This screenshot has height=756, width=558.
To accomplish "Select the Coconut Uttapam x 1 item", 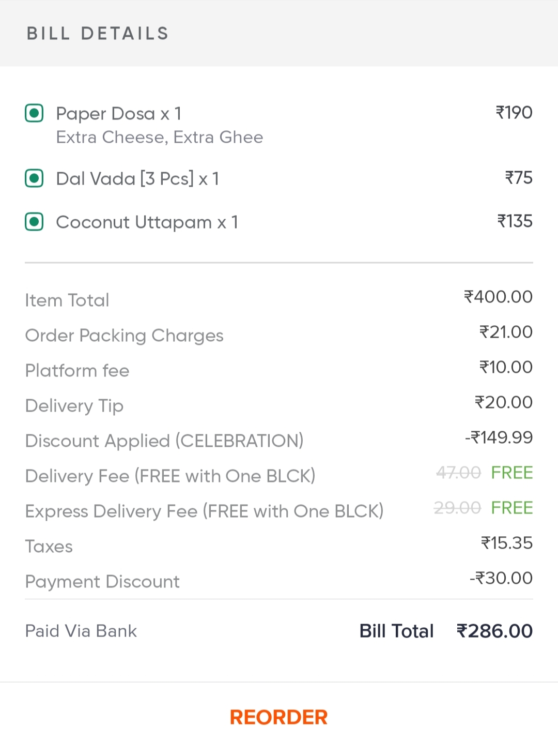I will [x=147, y=222].
